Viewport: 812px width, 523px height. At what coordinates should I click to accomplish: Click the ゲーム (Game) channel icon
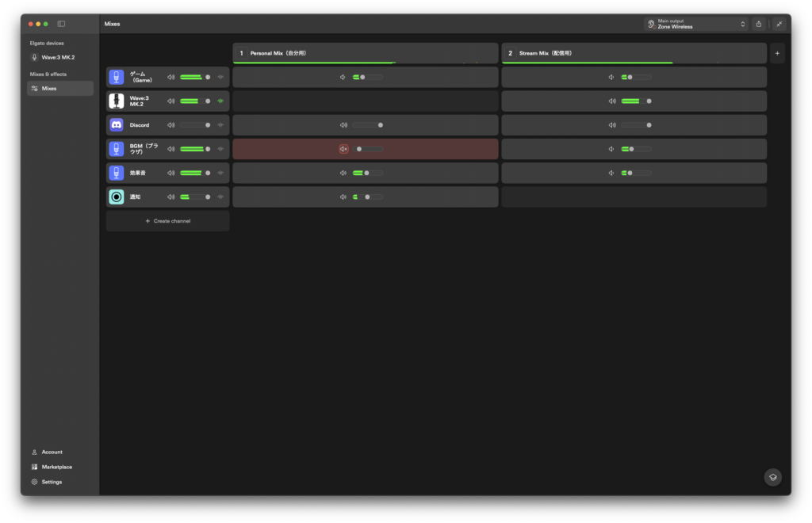117,77
